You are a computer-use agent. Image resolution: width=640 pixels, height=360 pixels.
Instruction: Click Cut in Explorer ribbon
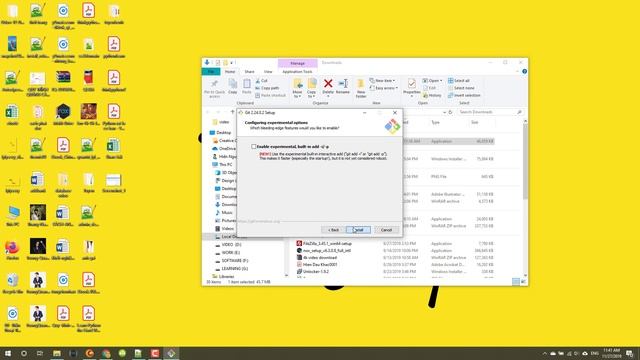pyautogui.click(x=261, y=81)
